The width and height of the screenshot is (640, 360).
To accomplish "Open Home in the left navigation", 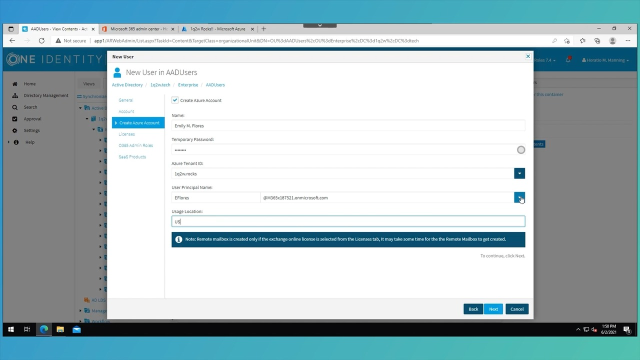I will (29, 84).
